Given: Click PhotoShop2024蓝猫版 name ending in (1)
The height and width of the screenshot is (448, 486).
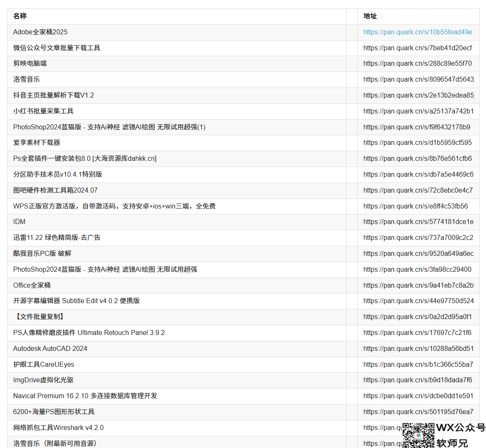Looking at the screenshot, I should pyautogui.click(x=109, y=127).
